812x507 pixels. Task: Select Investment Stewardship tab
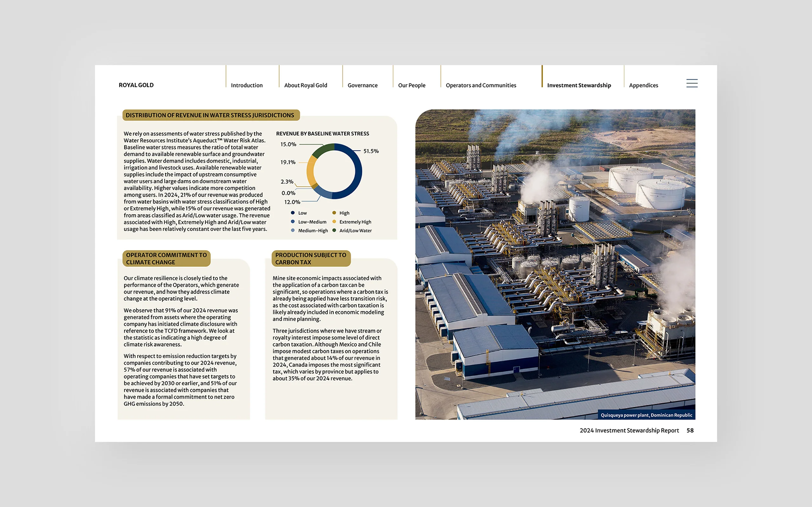tap(579, 85)
